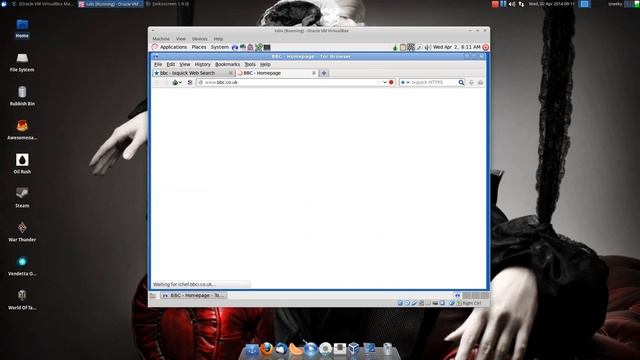The image size is (640, 360).
Task: Click the host clock in top panel
Action: pos(551,4)
